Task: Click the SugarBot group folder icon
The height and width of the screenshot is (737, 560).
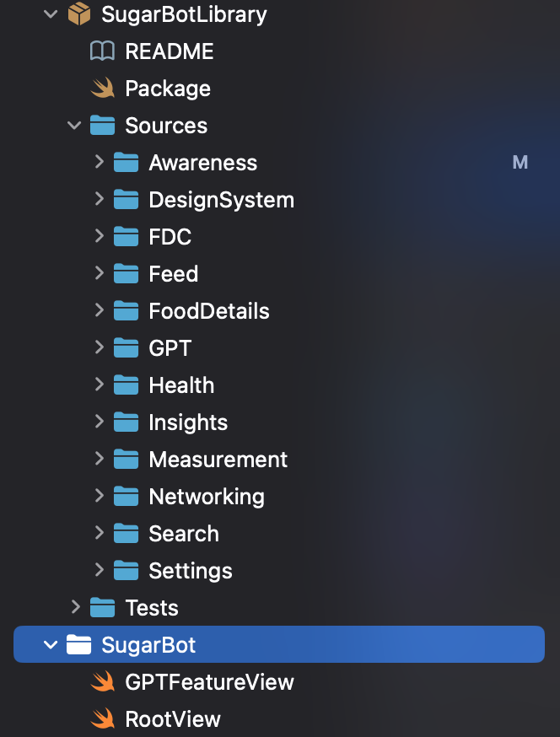Action: click(79, 644)
